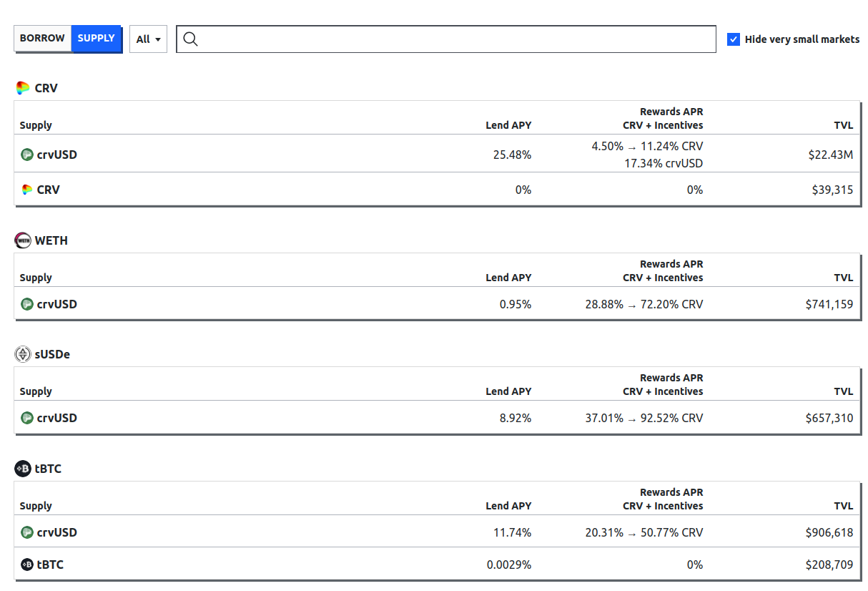868x591 pixels.
Task: Click the magnifying glass search icon
Action: click(x=190, y=39)
